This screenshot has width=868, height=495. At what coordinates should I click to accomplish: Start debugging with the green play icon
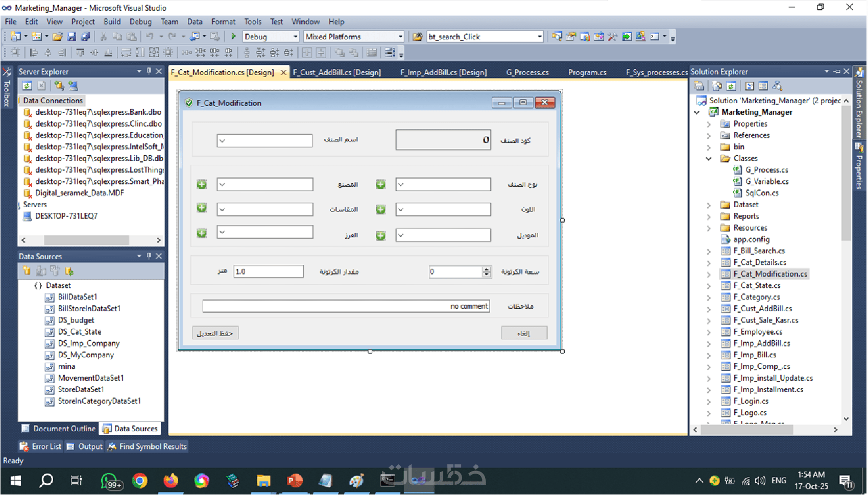pyautogui.click(x=233, y=37)
